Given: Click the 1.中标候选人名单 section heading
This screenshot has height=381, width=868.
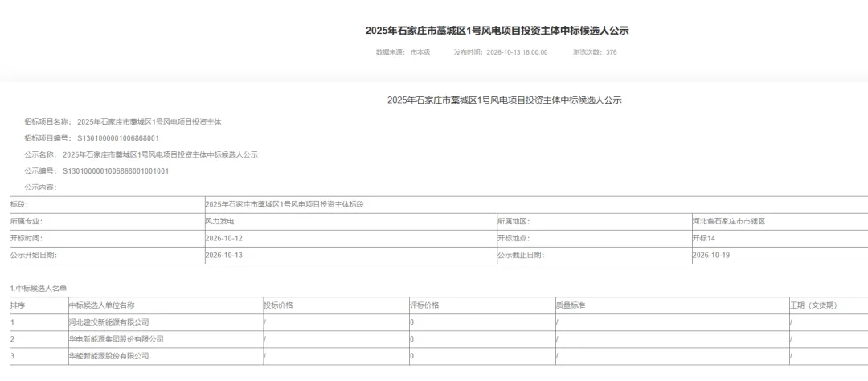Looking at the screenshot, I should [x=39, y=289].
